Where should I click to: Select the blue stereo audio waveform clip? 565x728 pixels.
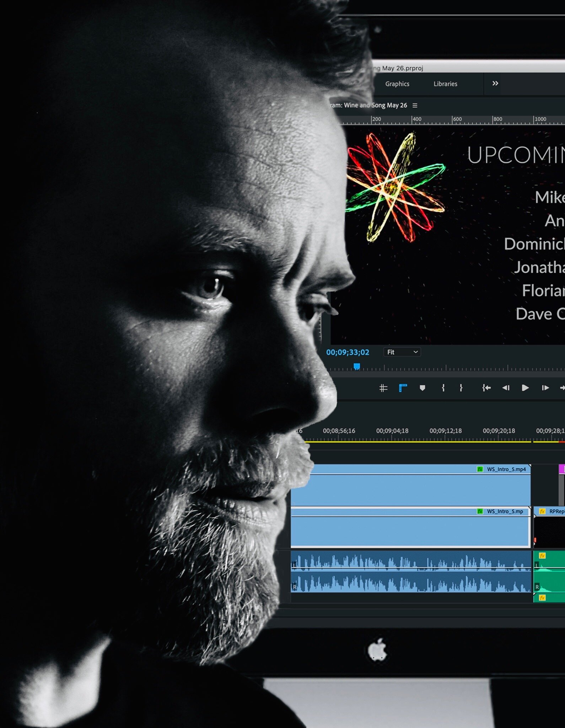(x=411, y=572)
